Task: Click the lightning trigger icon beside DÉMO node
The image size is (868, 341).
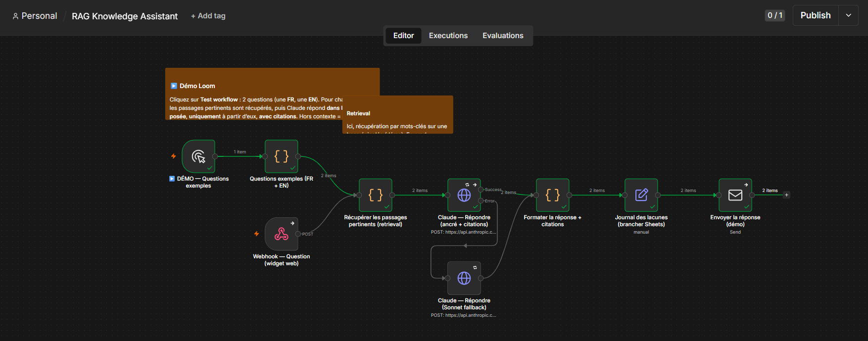Action: (x=174, y=156)
